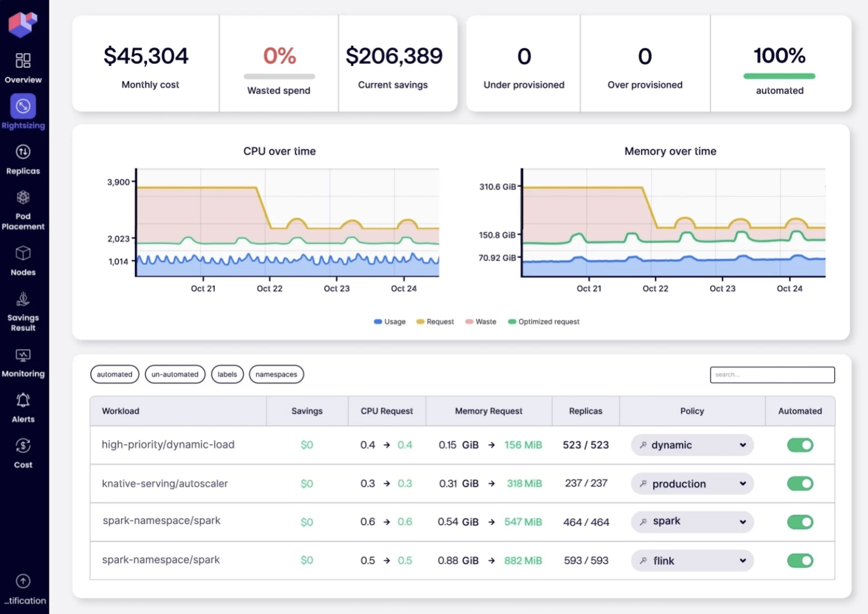This screenshot has height=614, width=868.
Task: Click arrow next to 0.31 GiB memory
Action: [492, 484]
